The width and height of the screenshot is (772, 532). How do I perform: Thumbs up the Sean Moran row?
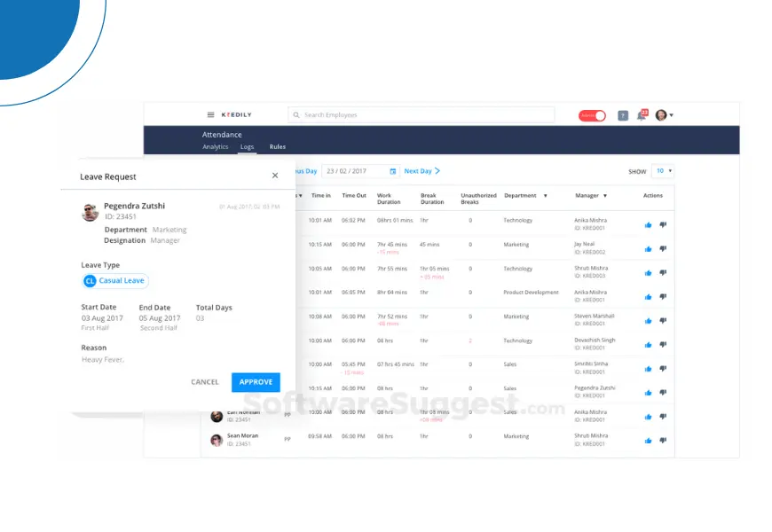click(648, 441)
